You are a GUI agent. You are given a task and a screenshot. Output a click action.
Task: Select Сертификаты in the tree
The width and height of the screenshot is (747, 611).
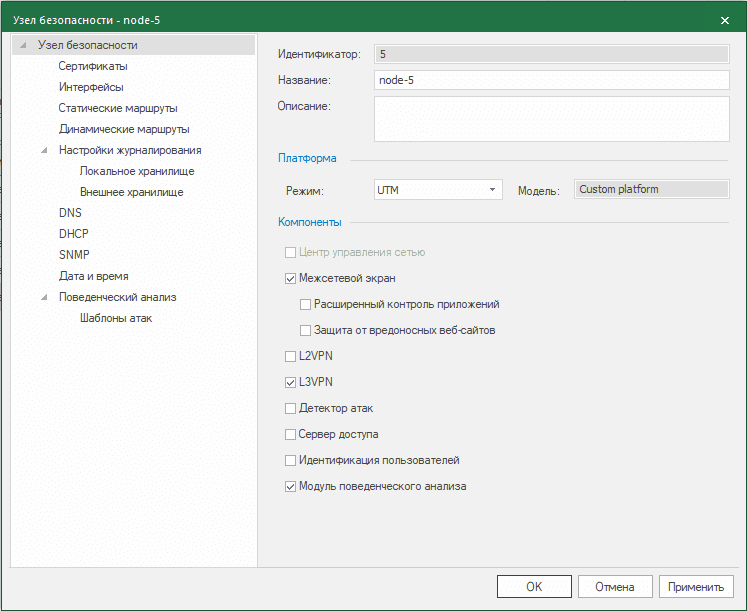pyautogui.click(x=92, y=66)
